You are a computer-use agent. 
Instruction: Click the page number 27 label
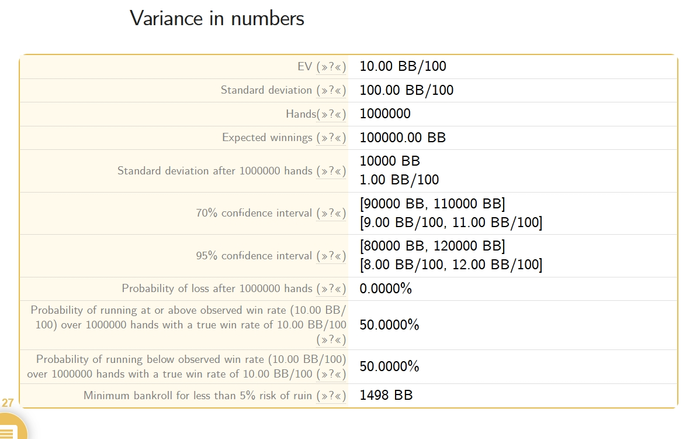point(8,403)
